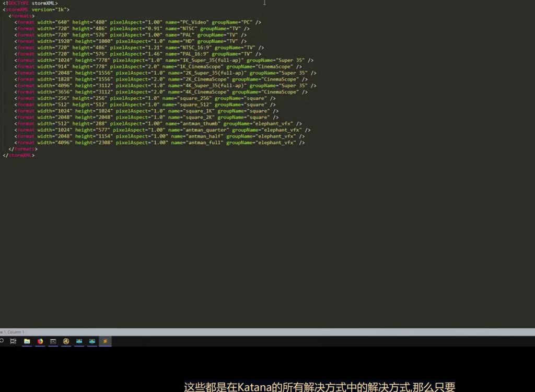This screenshot has width=535, height=392.
Task: Click the "PC_Video" name value
Action: 195,22
